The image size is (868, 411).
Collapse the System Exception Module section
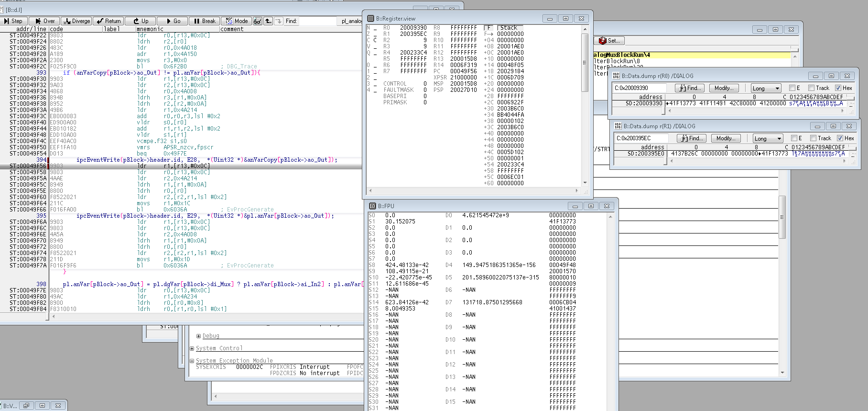(192, 361)
